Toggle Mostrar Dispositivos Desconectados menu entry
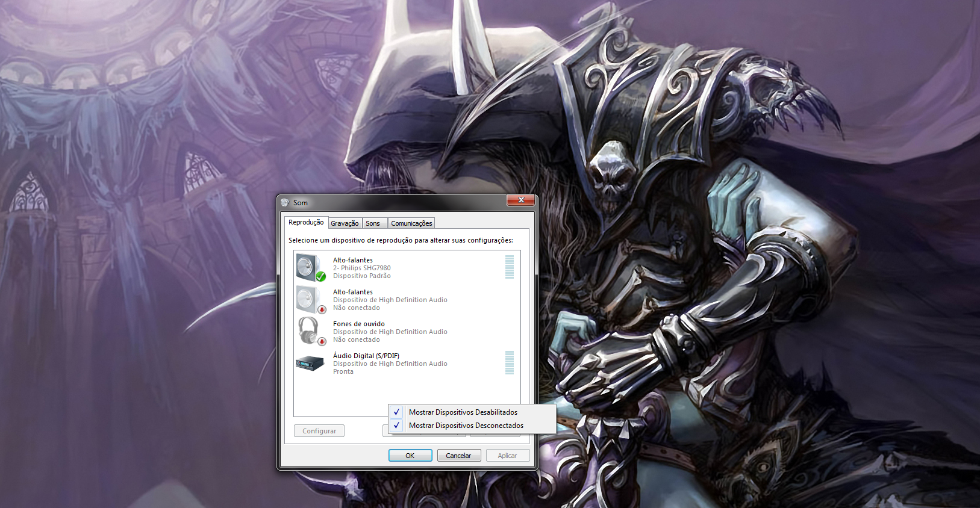Screen dimensions: 980x508 click(472, 426)
